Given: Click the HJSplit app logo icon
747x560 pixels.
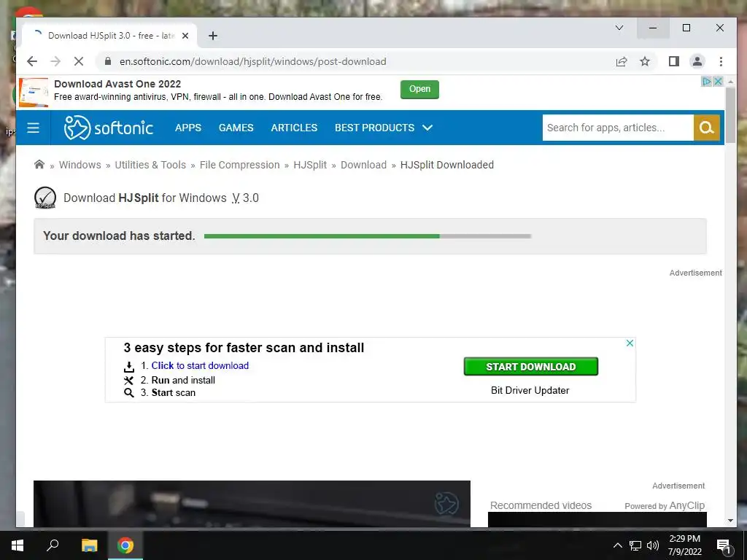Looking at the screenshot, I should coord(44,198).
